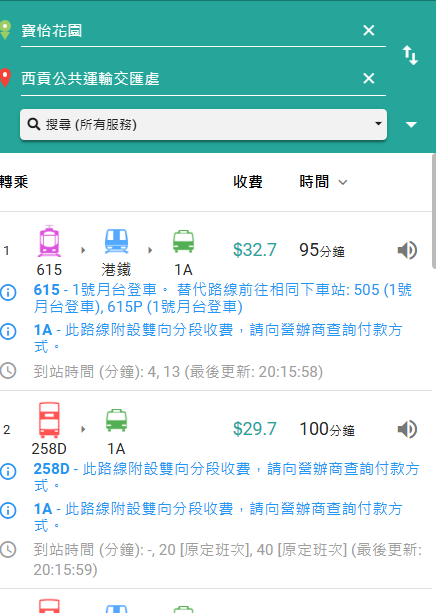The height and width of the screenshot is (613, 436).
Task: Open the 258D sectional fare note link
Action: 226,477
